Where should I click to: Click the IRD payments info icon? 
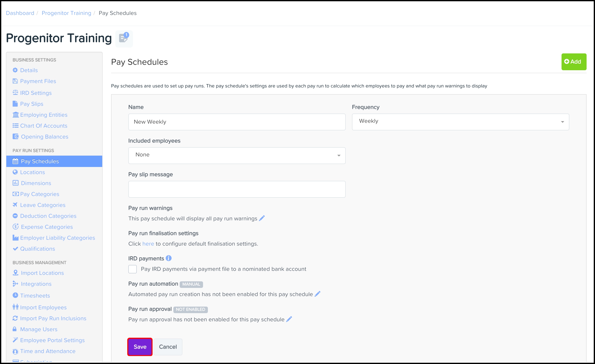[x=169, y=258]
